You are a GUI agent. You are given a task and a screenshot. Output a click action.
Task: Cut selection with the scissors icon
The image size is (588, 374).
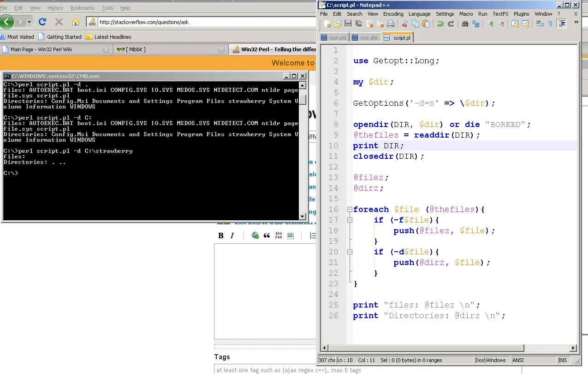coord(404,24)
